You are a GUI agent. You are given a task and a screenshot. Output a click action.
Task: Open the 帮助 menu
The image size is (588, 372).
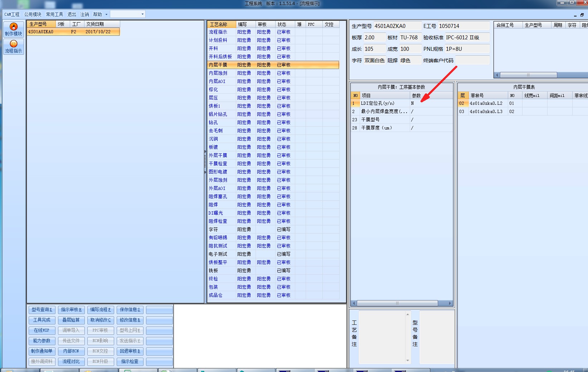click(97, 14)
